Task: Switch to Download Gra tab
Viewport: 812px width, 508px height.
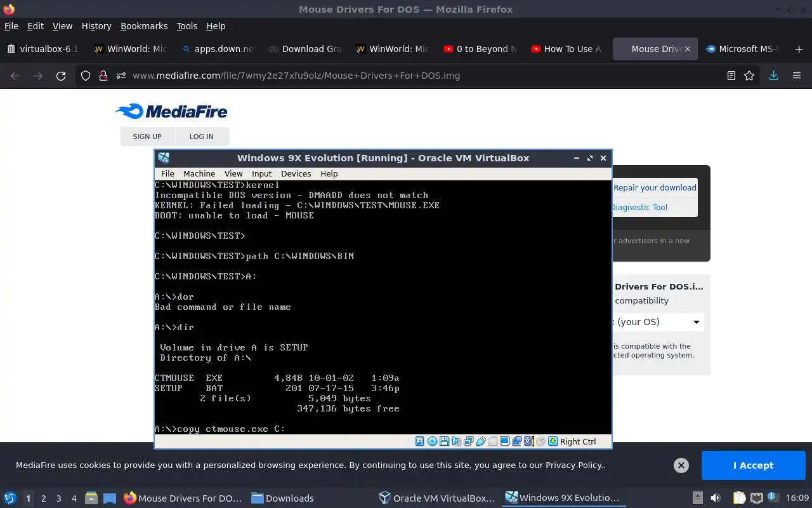Action: pos(305,49)
